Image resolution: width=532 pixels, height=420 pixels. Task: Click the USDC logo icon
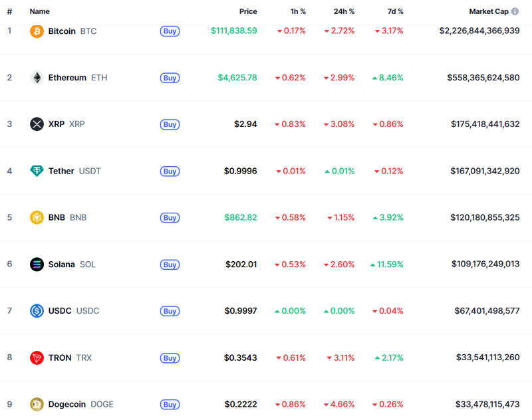(37, 311)
